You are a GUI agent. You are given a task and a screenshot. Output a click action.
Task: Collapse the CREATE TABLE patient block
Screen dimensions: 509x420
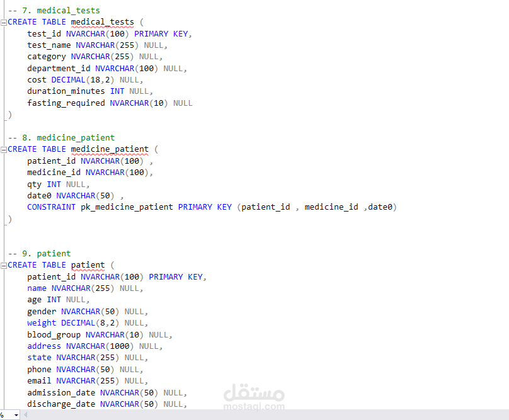tap(4, 266)
